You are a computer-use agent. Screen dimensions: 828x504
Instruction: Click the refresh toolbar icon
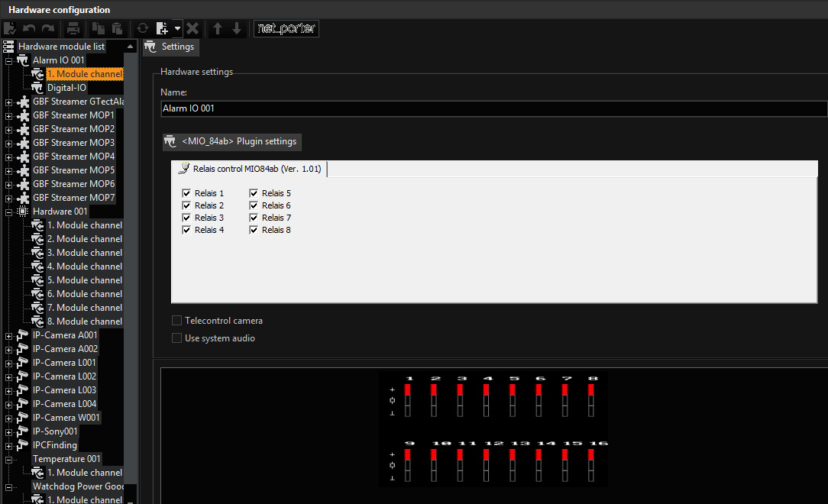click(142, 28)
